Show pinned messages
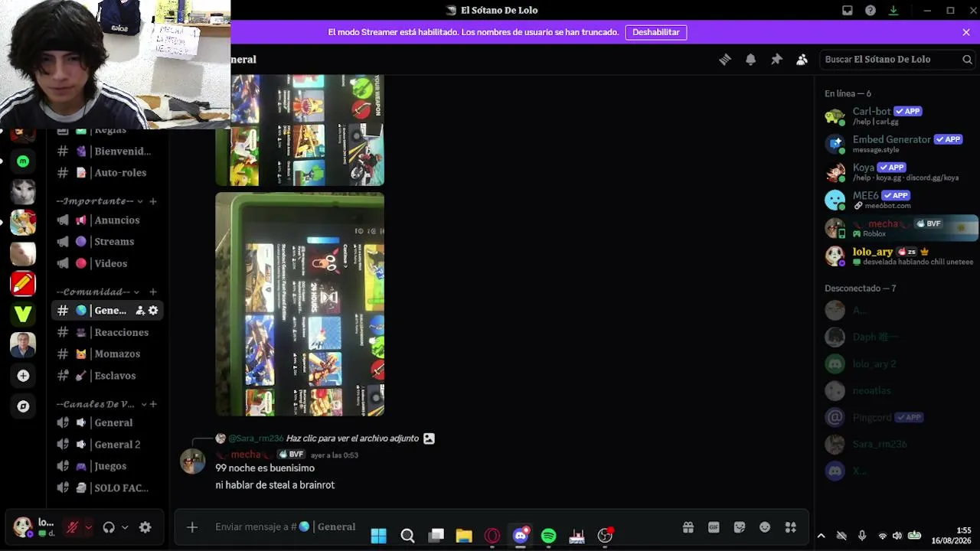Image resolution: width=980 pixels, height=551 pixels. click(776, 60)
